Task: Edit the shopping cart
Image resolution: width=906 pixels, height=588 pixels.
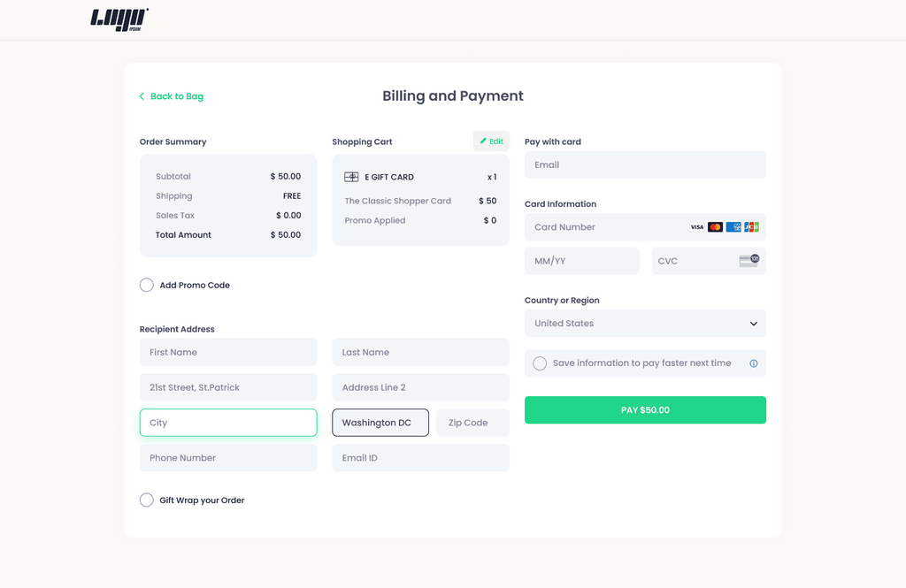Action: point(491,141)
